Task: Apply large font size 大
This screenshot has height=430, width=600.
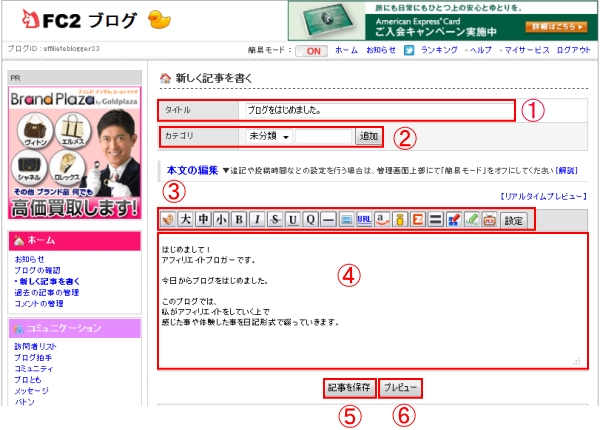Action: 185,220
